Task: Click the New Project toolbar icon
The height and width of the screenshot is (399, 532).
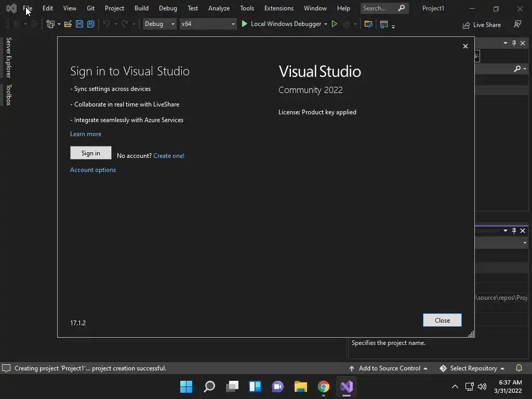Action: (50, 24)
